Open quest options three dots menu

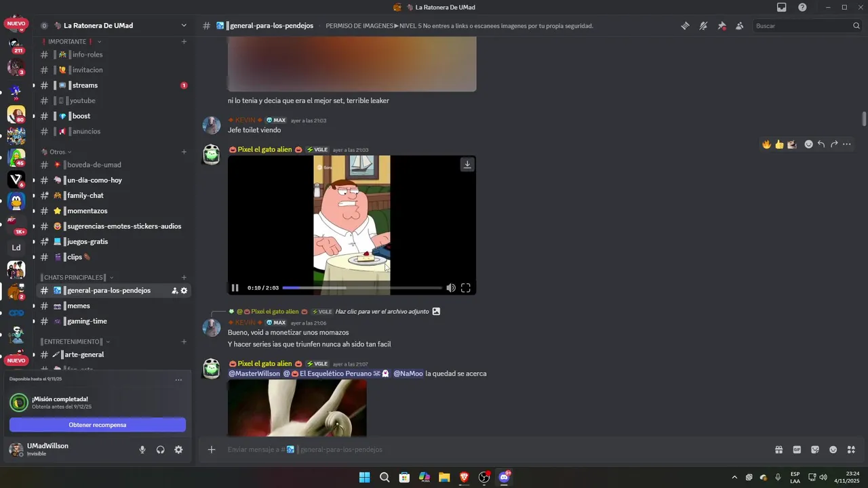pos(178,380)
